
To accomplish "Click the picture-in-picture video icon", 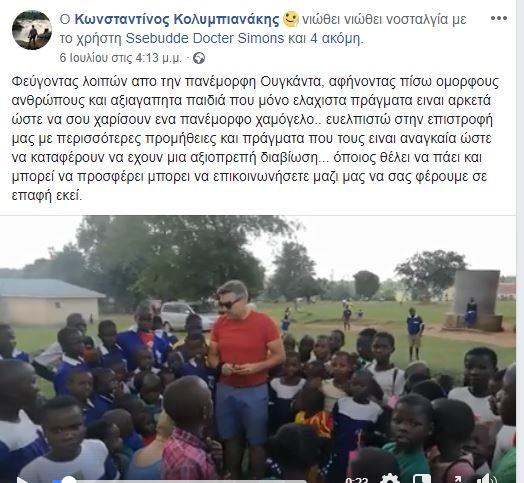I will [x=422, y=480].
